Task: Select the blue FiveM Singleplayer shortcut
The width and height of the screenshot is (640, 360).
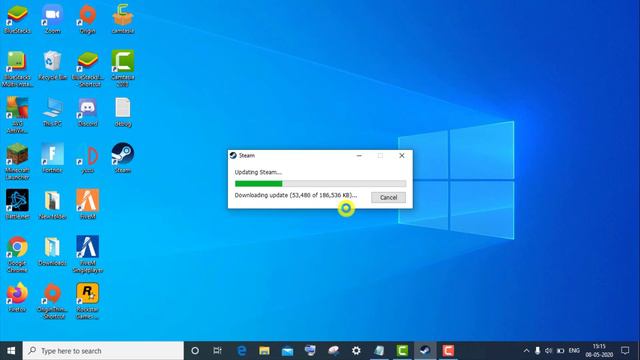Action: click(x=87, y=254)
